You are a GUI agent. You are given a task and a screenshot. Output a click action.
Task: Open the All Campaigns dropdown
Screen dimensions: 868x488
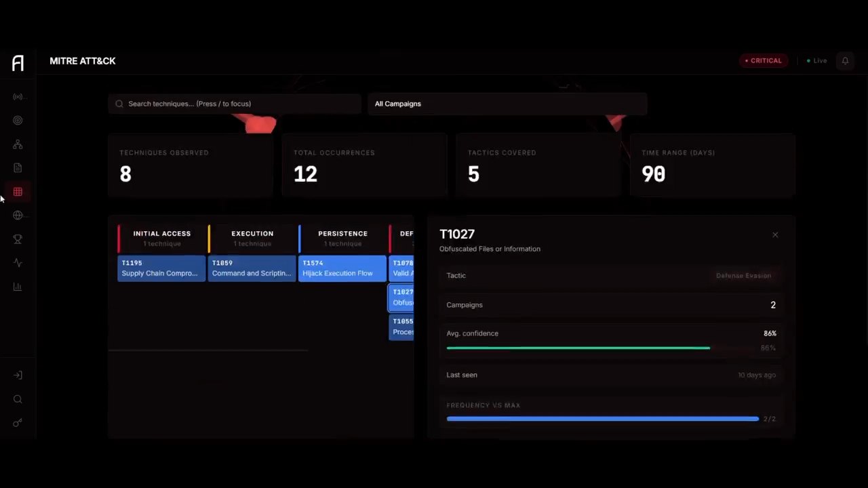click(x=507, y=104)
